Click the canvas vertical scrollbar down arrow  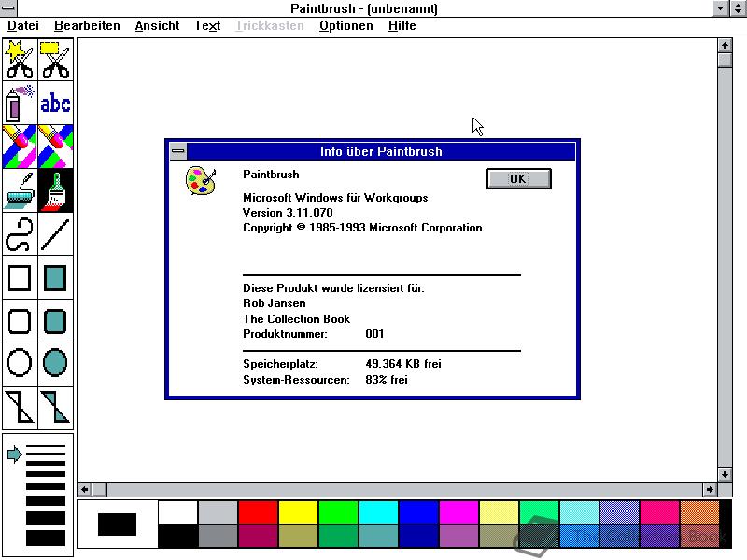[725, 474]
